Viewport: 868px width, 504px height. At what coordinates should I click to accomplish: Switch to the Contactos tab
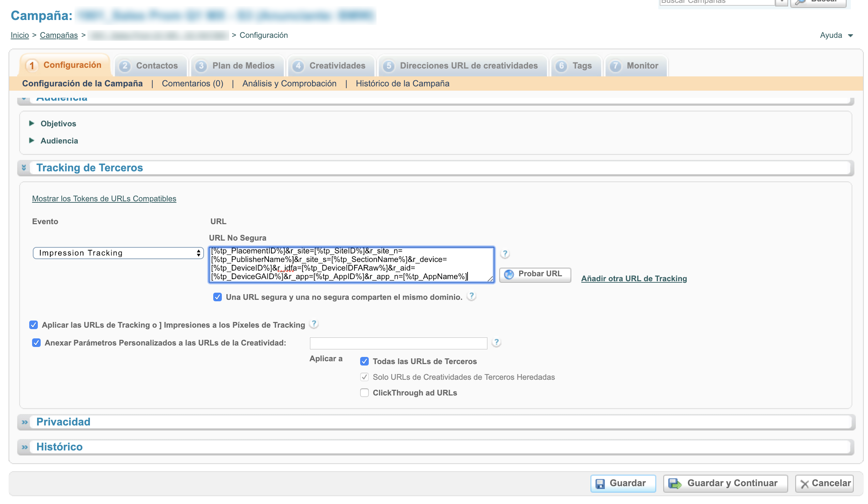(x=150, y=66)
